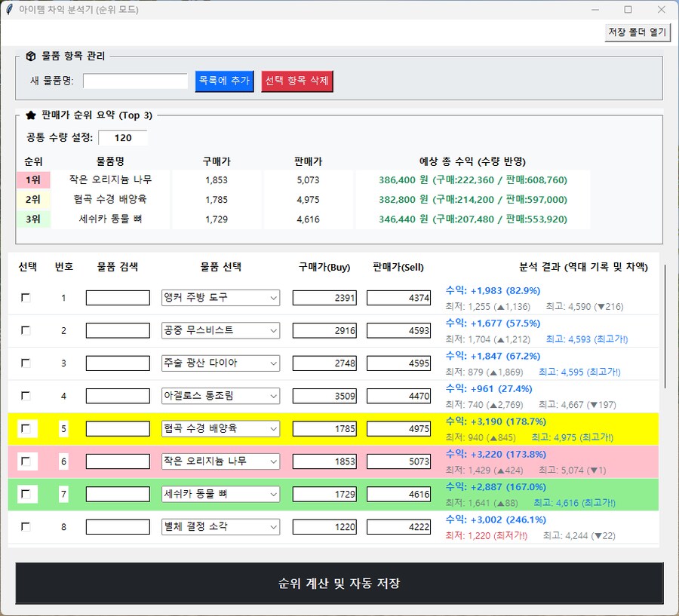This screenshot has width=679, height=616.
Task: Click the feather app icon in the title bar
Action: click(9, 10)
